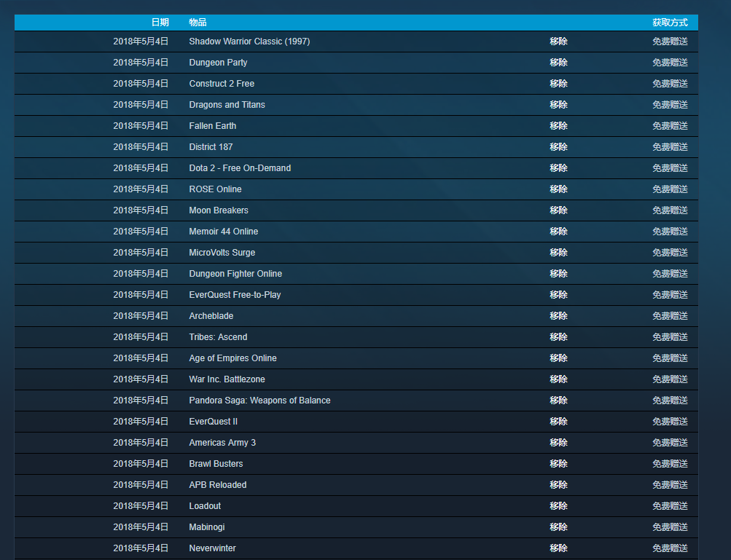
Task: Remove Memoir 44 Online license
Action: coord(558,232)
